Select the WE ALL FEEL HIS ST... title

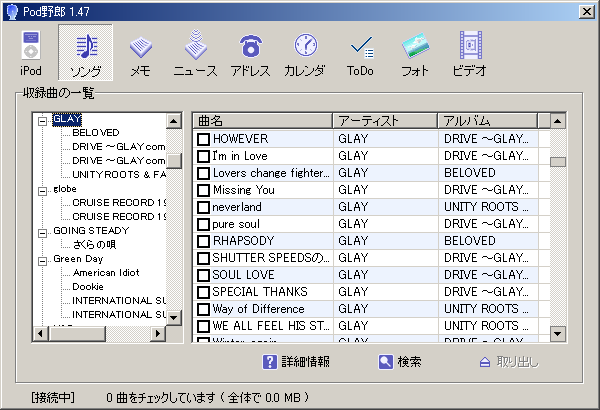271,326
